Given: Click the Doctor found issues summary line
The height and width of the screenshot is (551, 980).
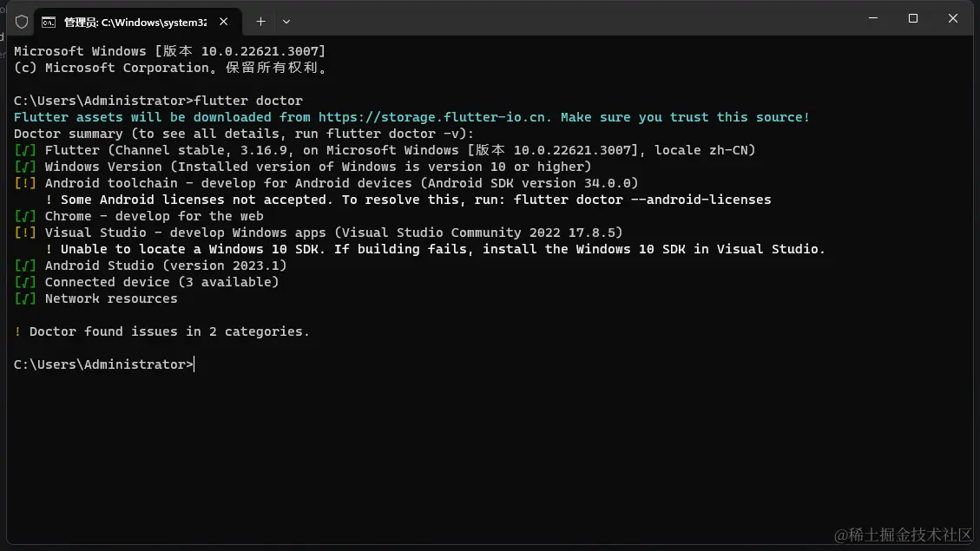Looking at the screenshot, I should click(x=161, y=331).
